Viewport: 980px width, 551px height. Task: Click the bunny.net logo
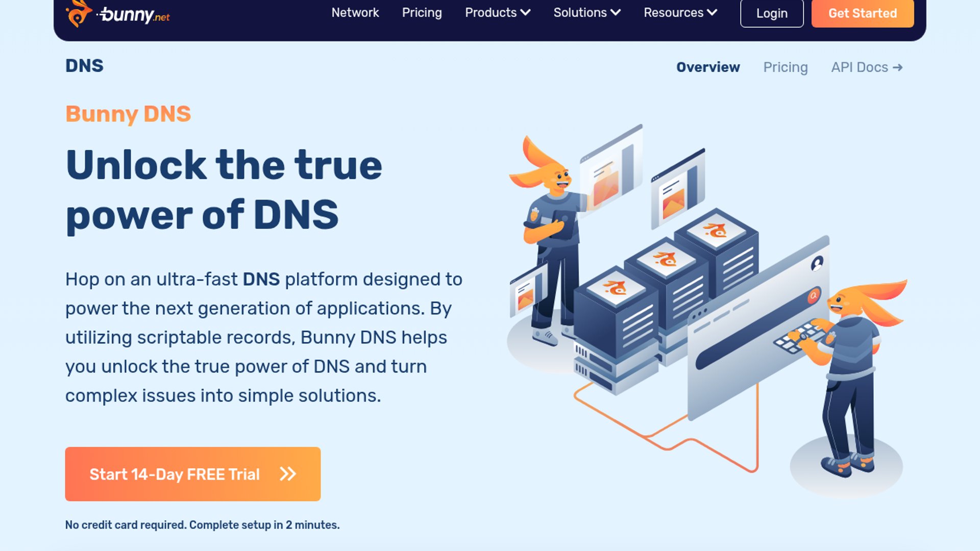click(117, 13)
